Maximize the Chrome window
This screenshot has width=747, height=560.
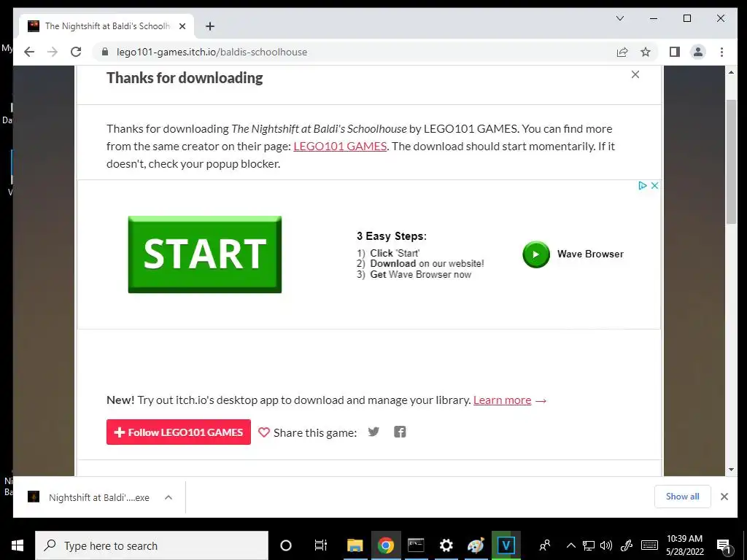(687, 18)
